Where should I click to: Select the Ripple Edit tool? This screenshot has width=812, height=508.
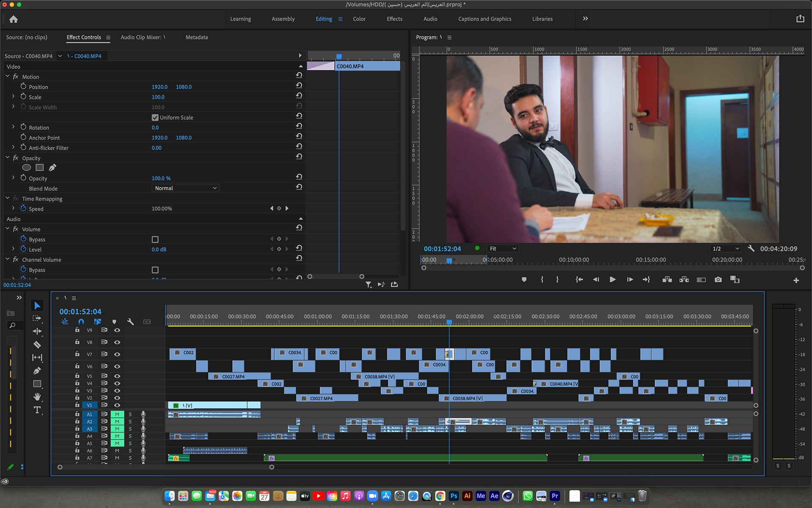(37, 331)
